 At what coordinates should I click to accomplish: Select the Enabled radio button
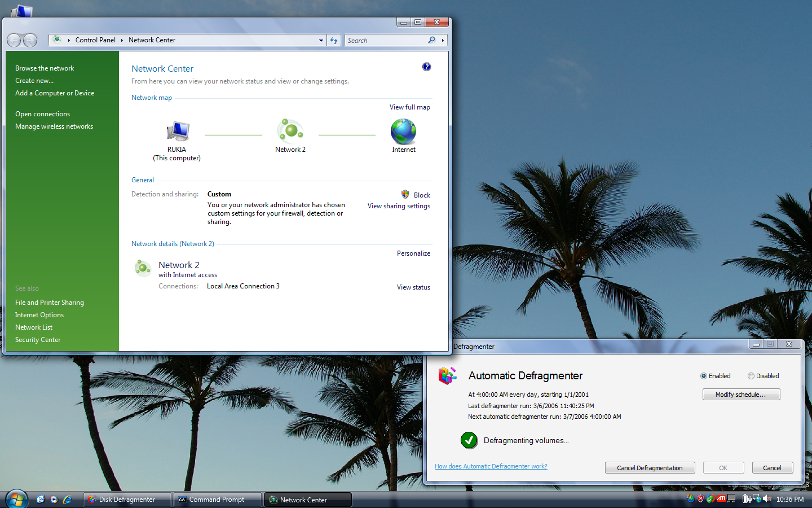click(x=703, y=376)
